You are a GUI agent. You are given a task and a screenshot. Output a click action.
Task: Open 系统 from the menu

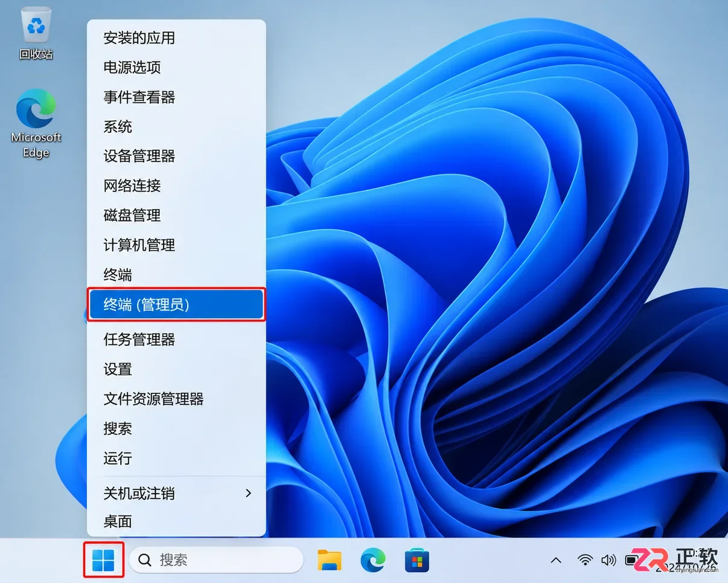(x=176, y=127)
